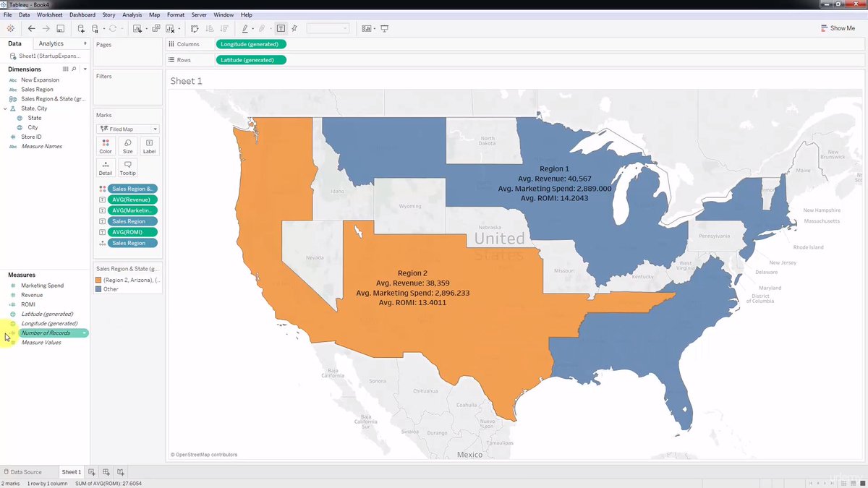868x488 pixels.
Task: Click the new story tab icon
Action: 121,472
